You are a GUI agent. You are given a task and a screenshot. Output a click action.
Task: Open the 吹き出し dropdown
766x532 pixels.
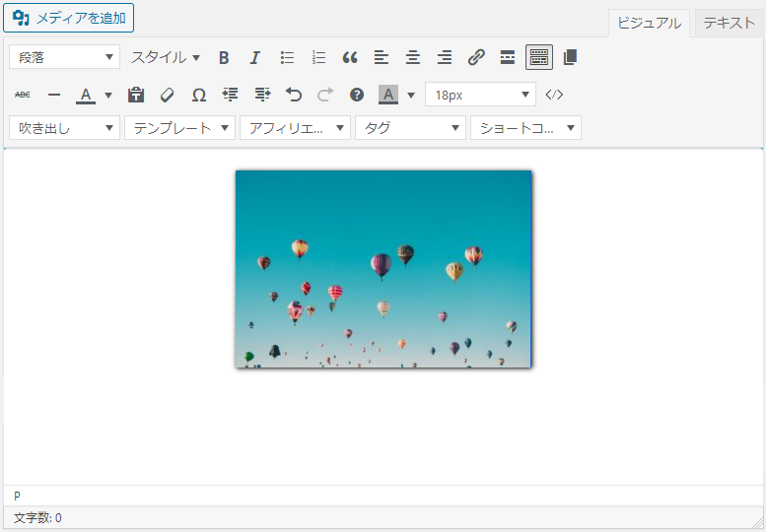click(x=64, y=128)
